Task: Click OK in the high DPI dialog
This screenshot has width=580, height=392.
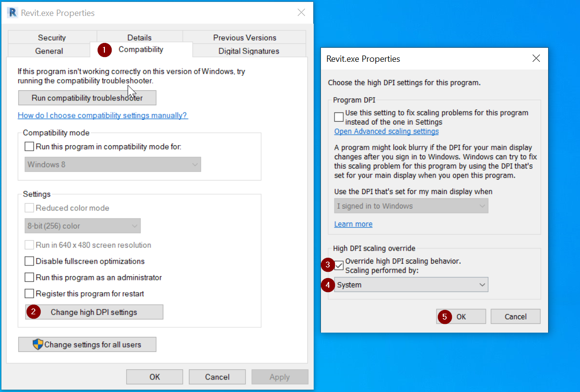Action: pyautogui.click(x=461, y=317)
